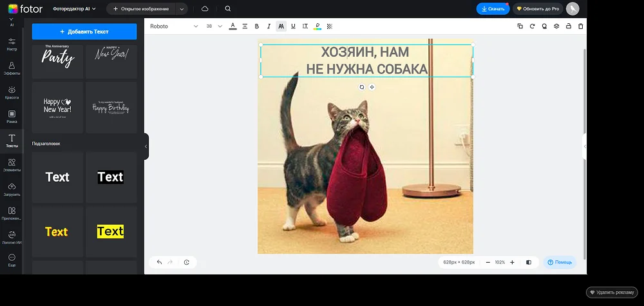Screen dimensions: 644x306
Task: Open the history clock icon
Action: 187,262
